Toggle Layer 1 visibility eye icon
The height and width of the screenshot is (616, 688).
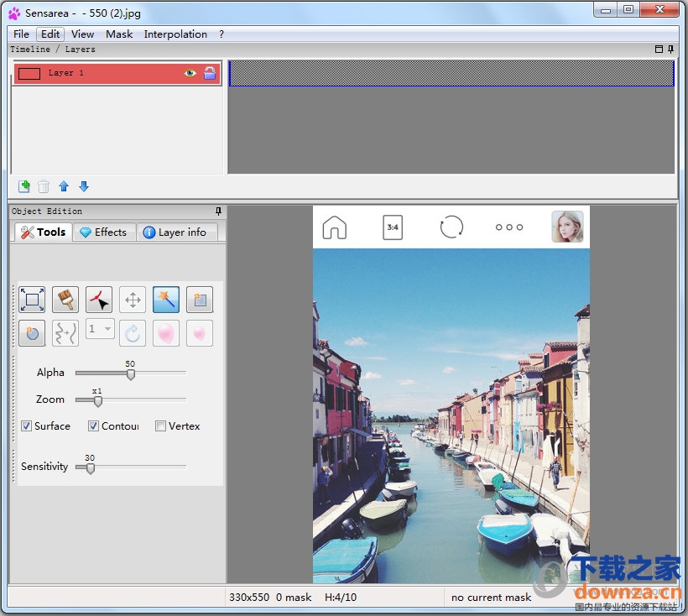coord(190,73)
